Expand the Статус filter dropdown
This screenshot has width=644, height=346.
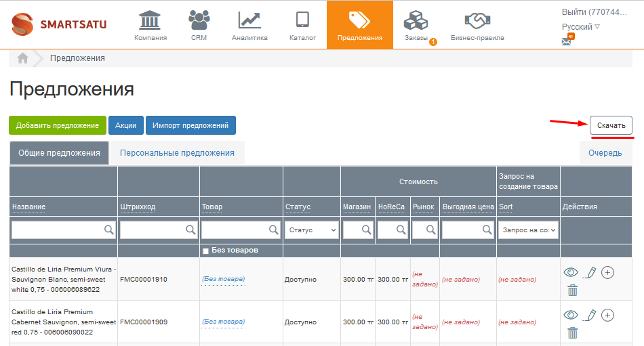point(312,230)
